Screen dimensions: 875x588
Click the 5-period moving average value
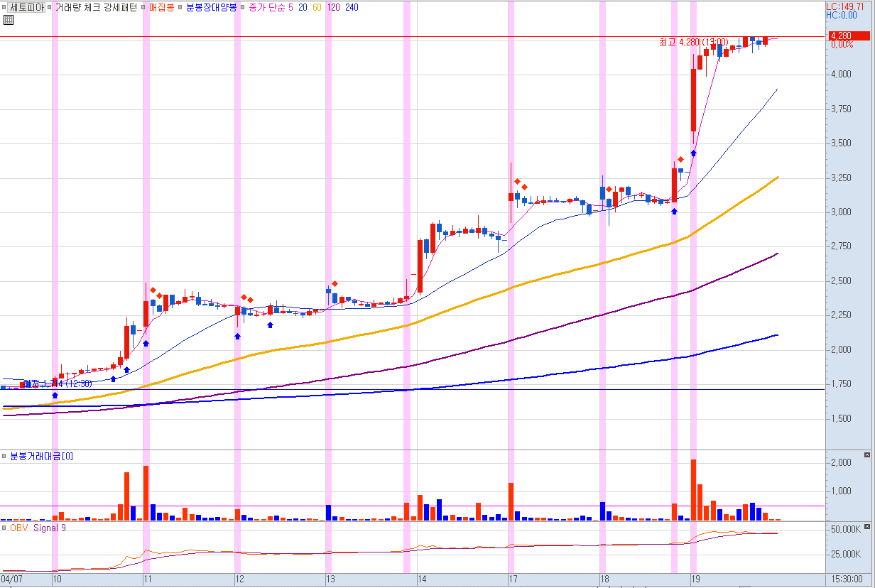[290, 8]
